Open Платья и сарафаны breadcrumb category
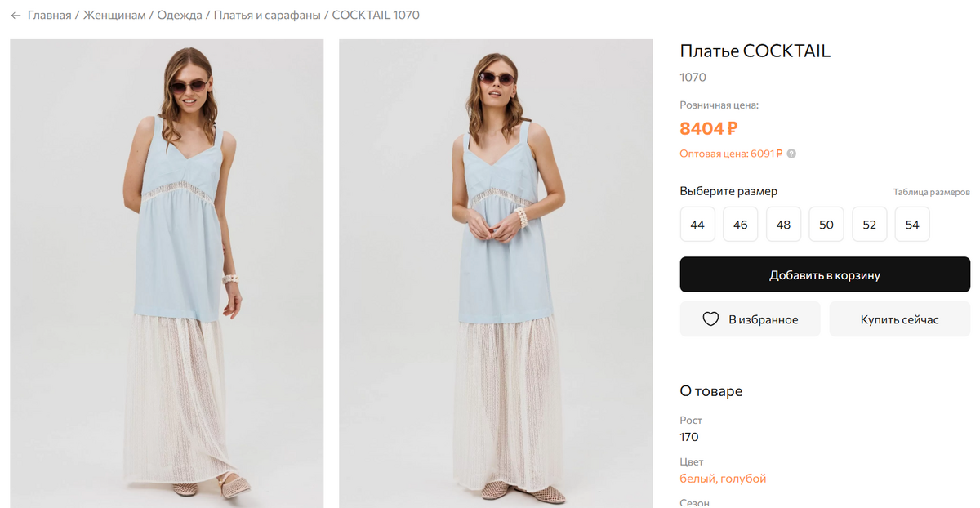The width and height of the screenshot is (980, 508). [267, 16]
